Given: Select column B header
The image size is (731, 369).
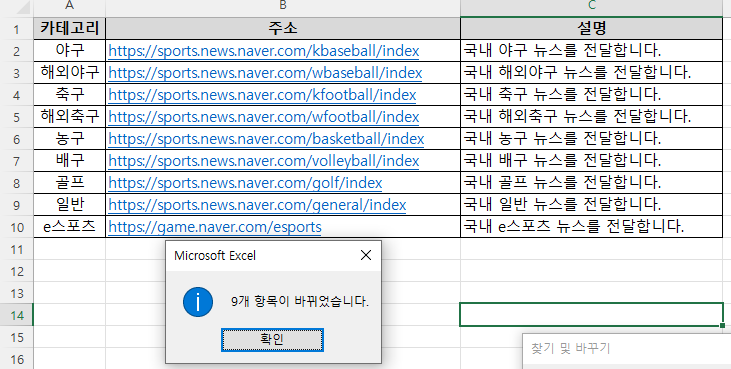Looking at the screenshot, I should pos(283,6).
